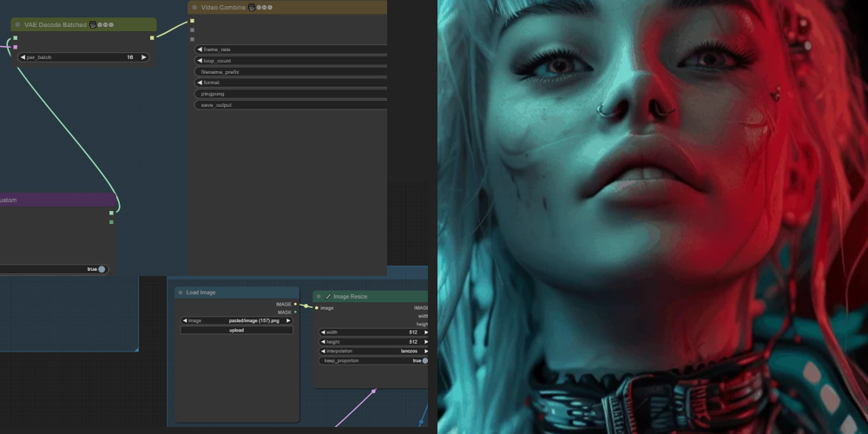Click the reroute dot between Load Image and Resize
The height and width of the screenshot is (434, 868).
(x=306, y=306)
